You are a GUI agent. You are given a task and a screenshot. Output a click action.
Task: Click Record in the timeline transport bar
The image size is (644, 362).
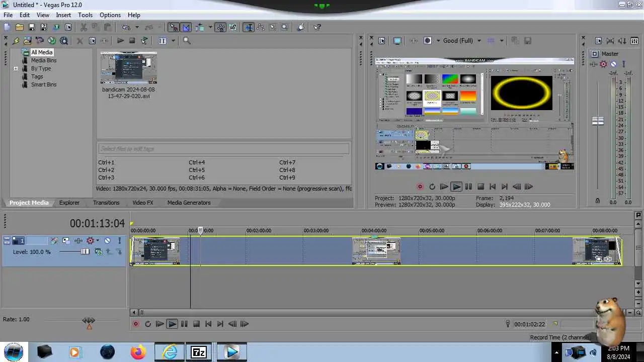pos(136,324)
